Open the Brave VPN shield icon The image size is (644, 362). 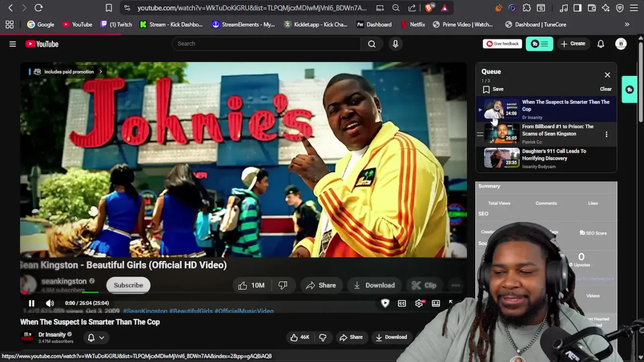(620, 8)
